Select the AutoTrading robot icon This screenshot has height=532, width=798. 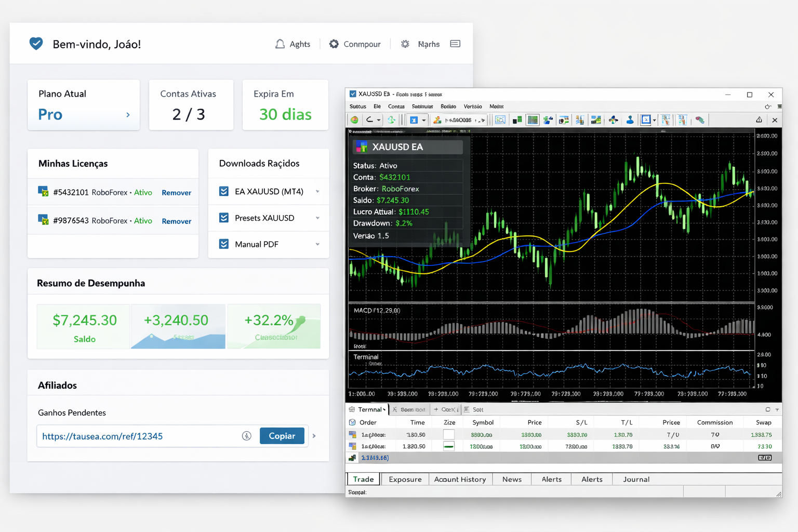tap(630, 120)
